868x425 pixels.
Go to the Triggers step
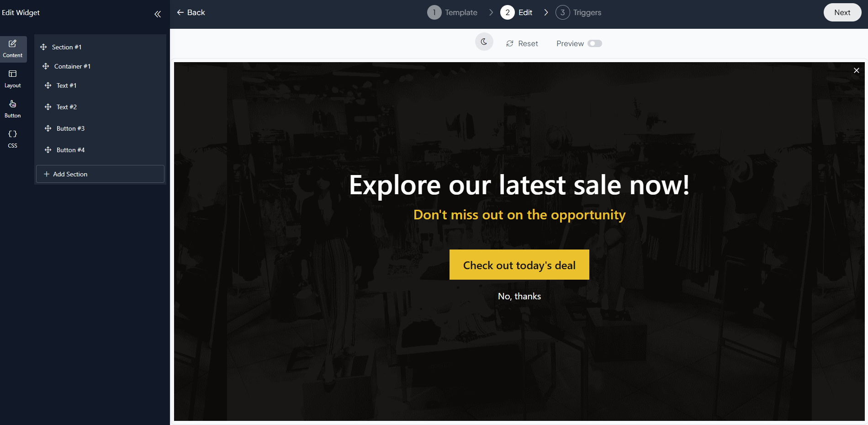click(578, 12)
